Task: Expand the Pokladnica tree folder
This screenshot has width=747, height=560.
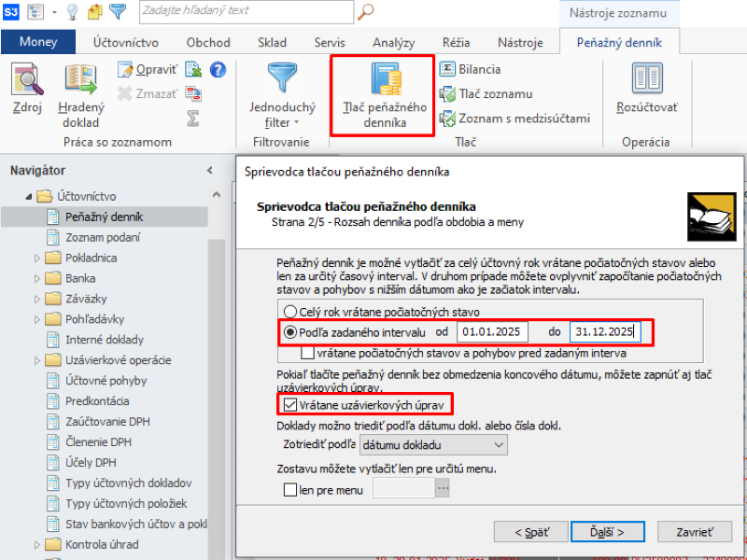Action: pyautogui.click(x=37, y=258)
